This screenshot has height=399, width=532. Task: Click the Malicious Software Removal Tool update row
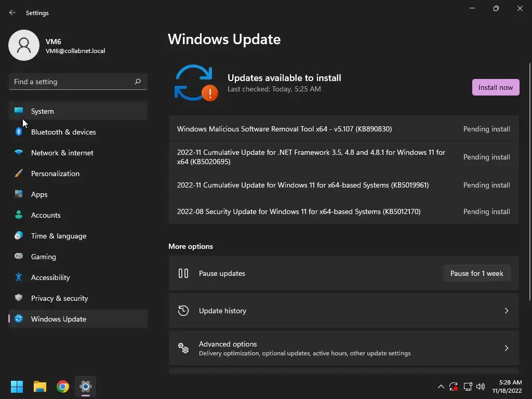point(344,129)
